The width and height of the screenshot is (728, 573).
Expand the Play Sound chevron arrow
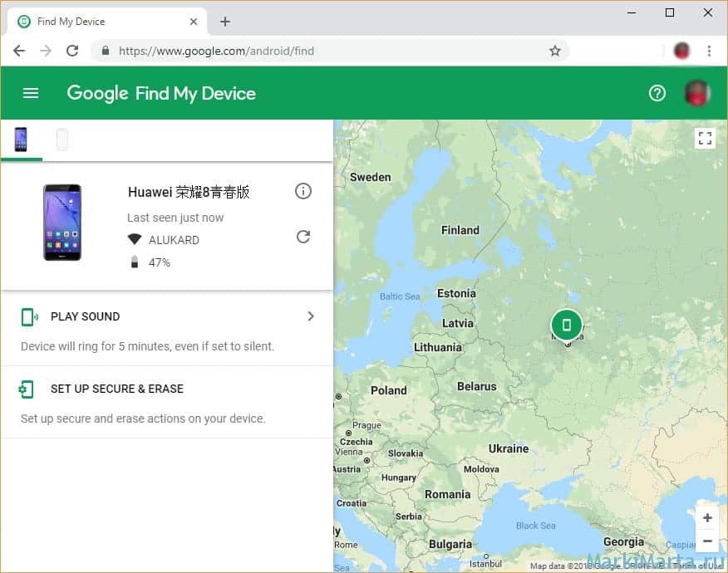tap(311, 316)
